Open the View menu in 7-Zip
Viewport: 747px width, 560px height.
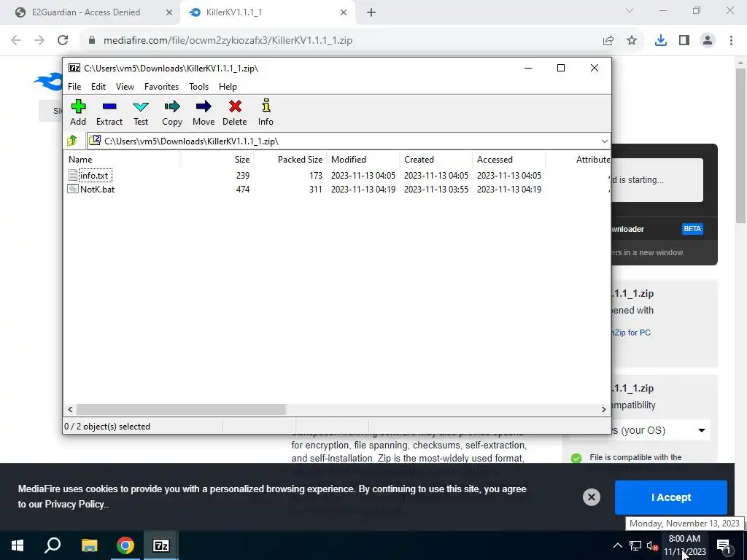[125, 87]
